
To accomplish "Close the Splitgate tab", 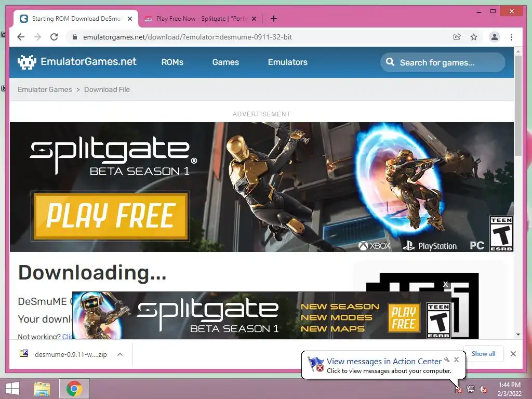I will [x=254, y=19].
